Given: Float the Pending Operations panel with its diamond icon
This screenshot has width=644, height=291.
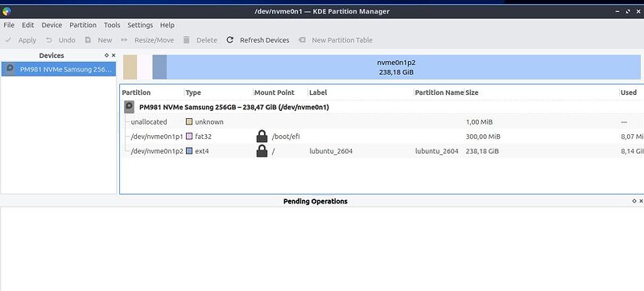Looking at the screenshot, I should [x=634, y=201].
